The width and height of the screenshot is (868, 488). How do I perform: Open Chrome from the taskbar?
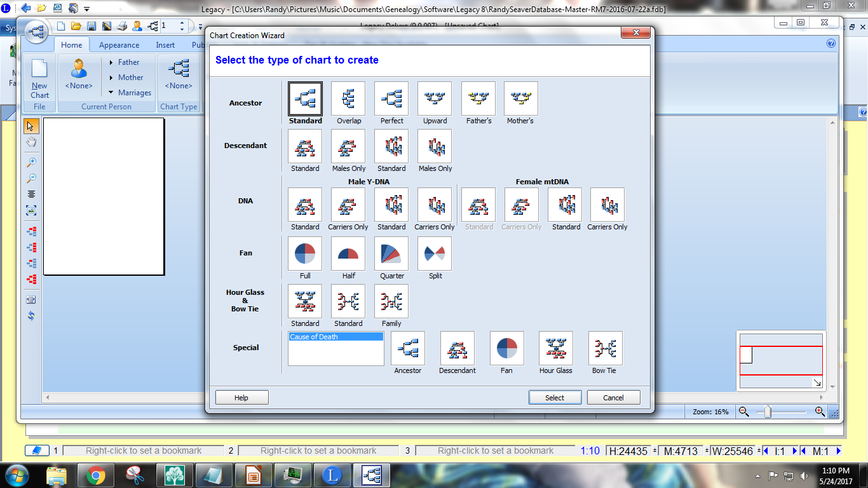pos(97,475)
